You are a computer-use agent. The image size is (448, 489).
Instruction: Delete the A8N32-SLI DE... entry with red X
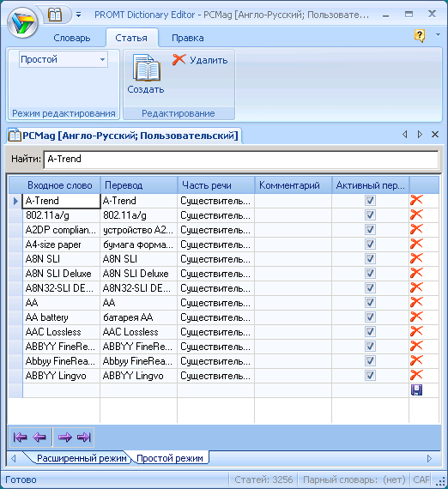pyautogui.click(x=416, y=287)
